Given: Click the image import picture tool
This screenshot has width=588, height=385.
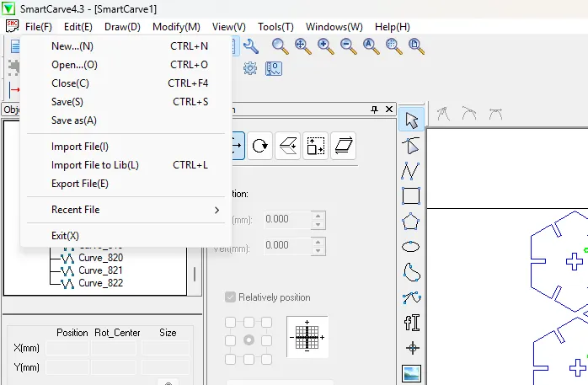Looking at the screenshot, I should point(411,373).
